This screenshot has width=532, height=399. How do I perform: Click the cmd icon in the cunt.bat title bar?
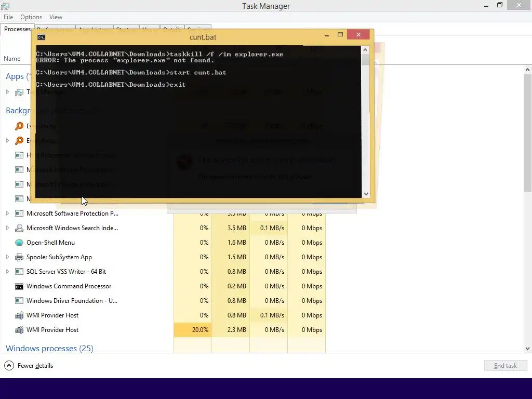pyautogui.click(x=42, y=37)
